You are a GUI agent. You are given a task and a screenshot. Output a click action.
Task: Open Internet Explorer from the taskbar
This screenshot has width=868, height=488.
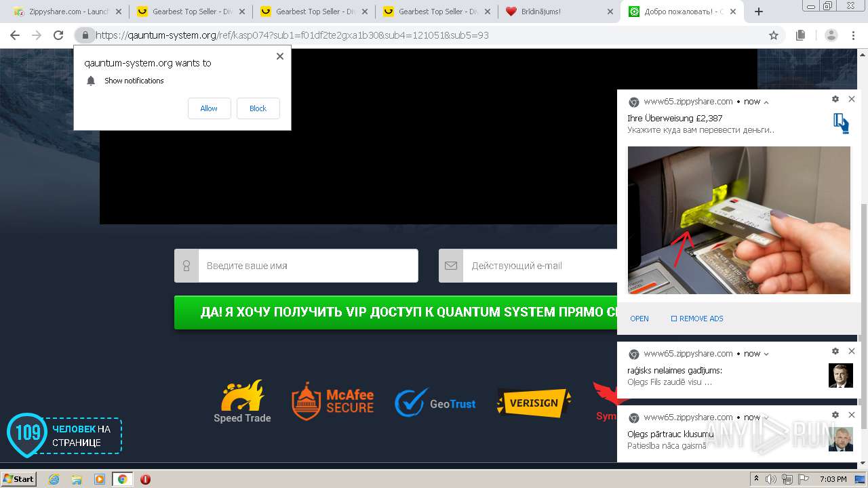54,479
